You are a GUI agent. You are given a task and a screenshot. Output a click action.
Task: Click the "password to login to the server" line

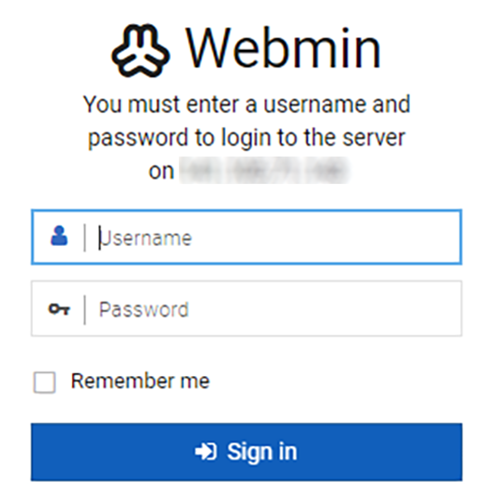pyautogui.click(x=247, y=138)
